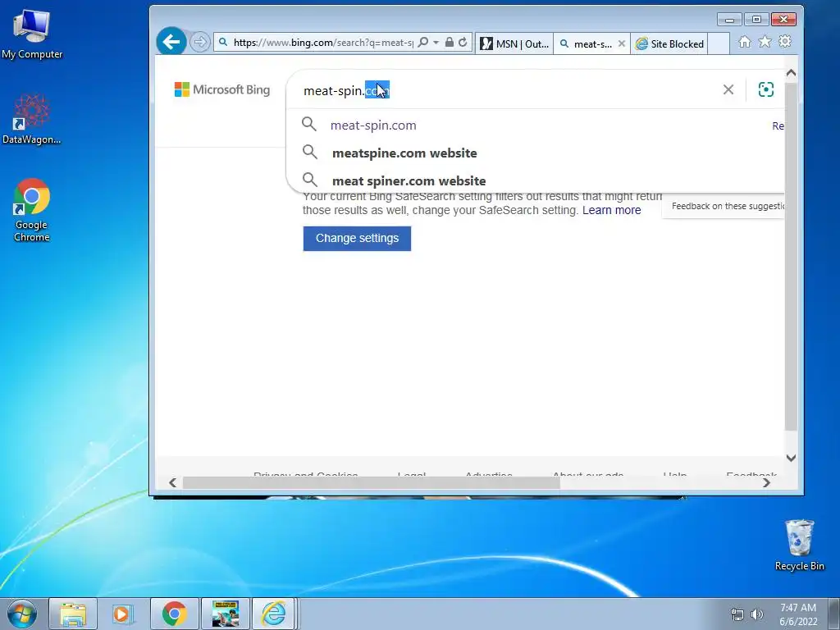Viewport: 840px width, 630px height.
Task: Click the Microsoft Bing logo
Action: click(222, 89)
